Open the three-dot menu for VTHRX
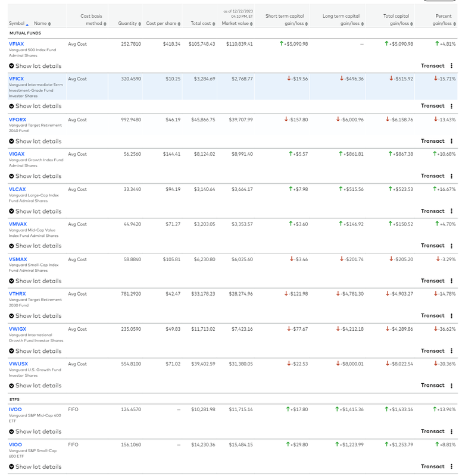Viewport: 462px width, 476px height. click(x=451, y=316)
